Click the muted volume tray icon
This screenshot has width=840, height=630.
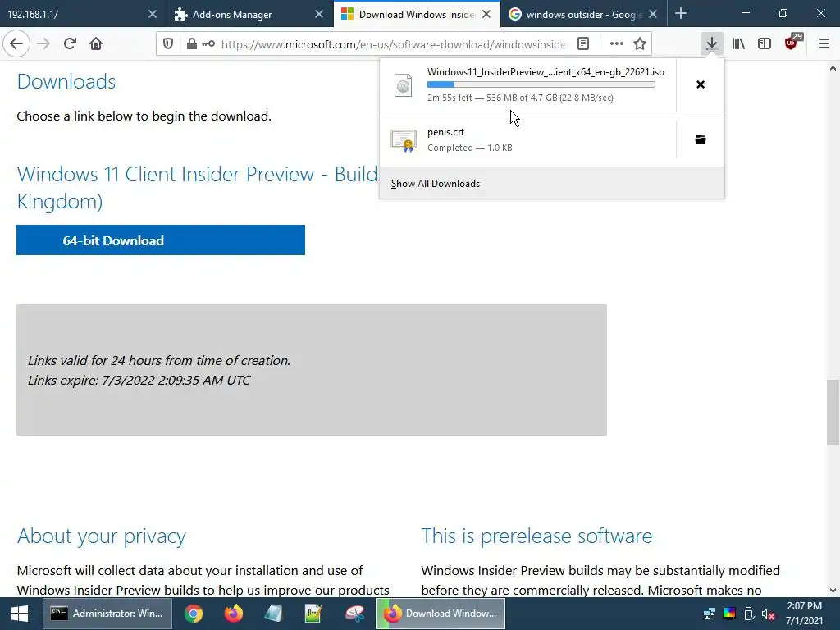(x=768, y=614)
